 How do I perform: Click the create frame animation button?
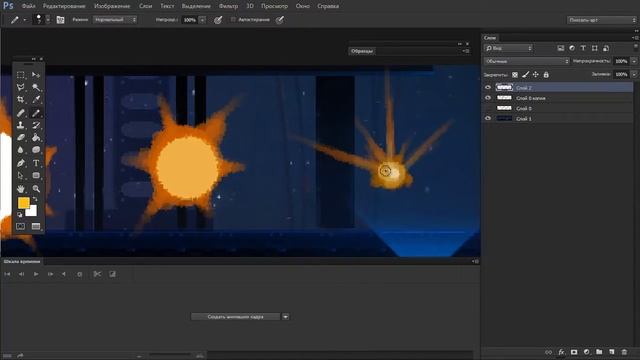(236, 316)
